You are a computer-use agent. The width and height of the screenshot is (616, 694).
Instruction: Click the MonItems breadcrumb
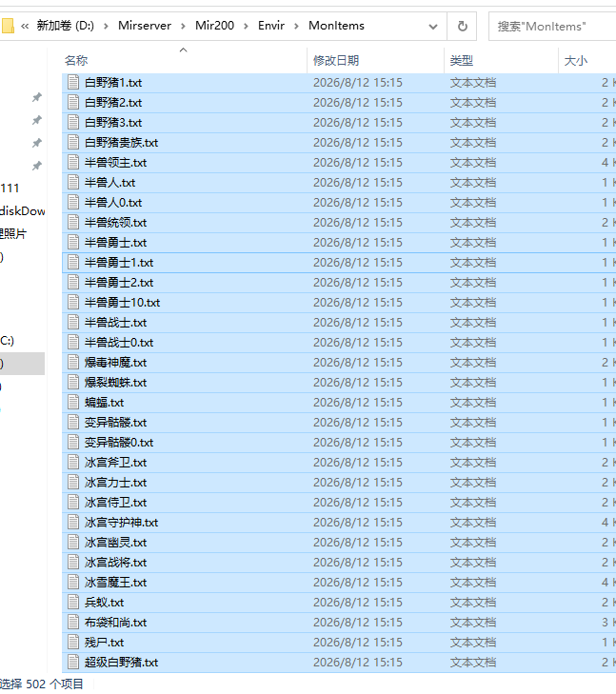pyautogui.click(x=336, y=26)
